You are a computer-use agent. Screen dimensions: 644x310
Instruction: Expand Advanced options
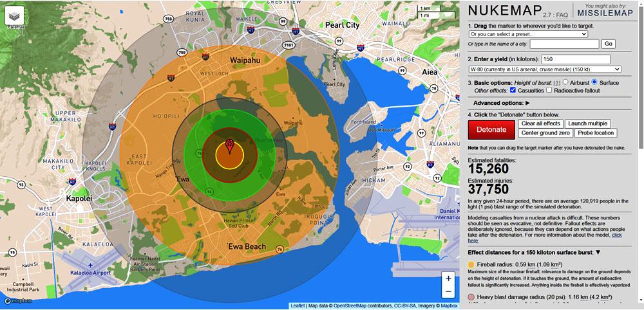502,103
